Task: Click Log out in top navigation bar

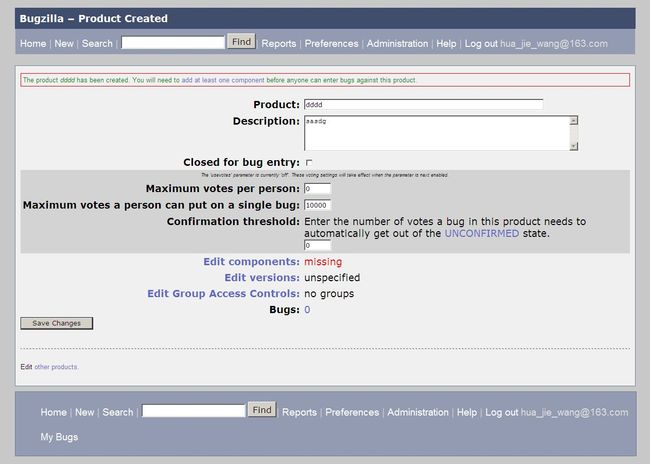Action: 481,44
